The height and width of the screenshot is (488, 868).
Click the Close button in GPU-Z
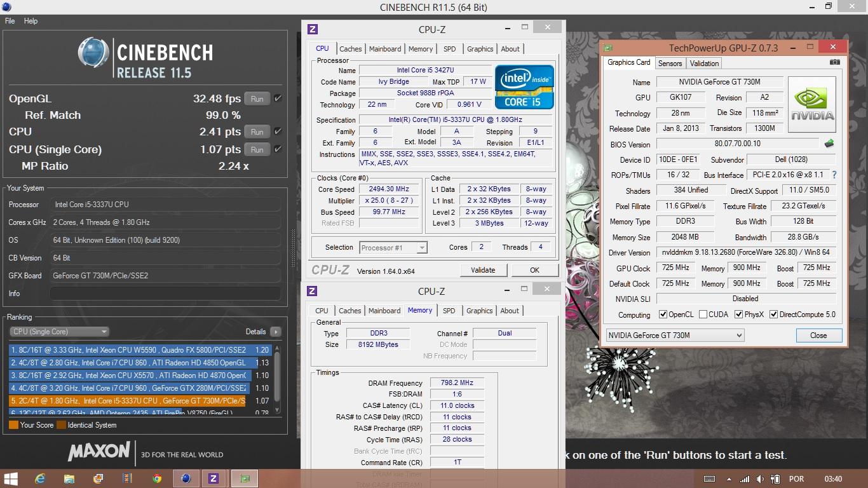pyautogui.click(x=818, y=335)
